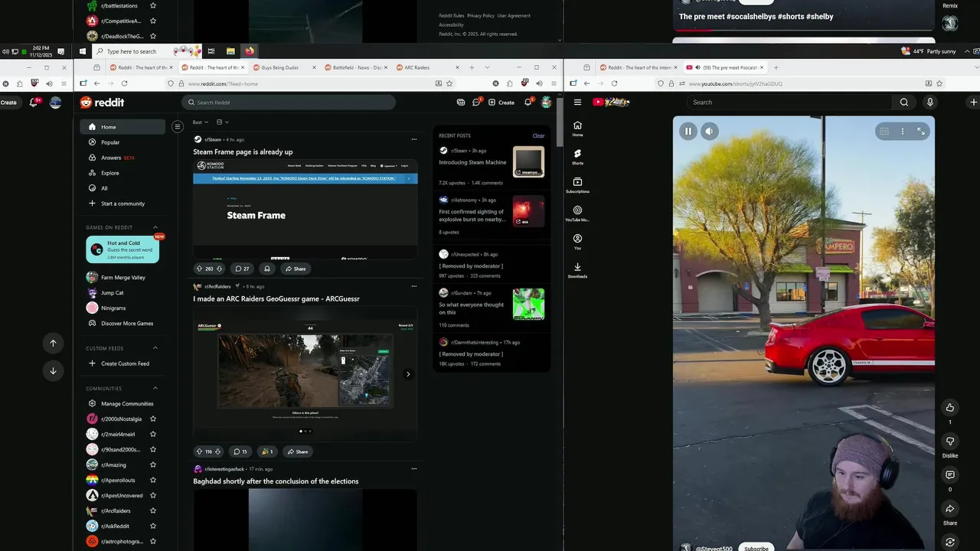Favorite r/2meirl4meirl with its star
This screenshot has width=980, height=551.
[x=153, y=434]
